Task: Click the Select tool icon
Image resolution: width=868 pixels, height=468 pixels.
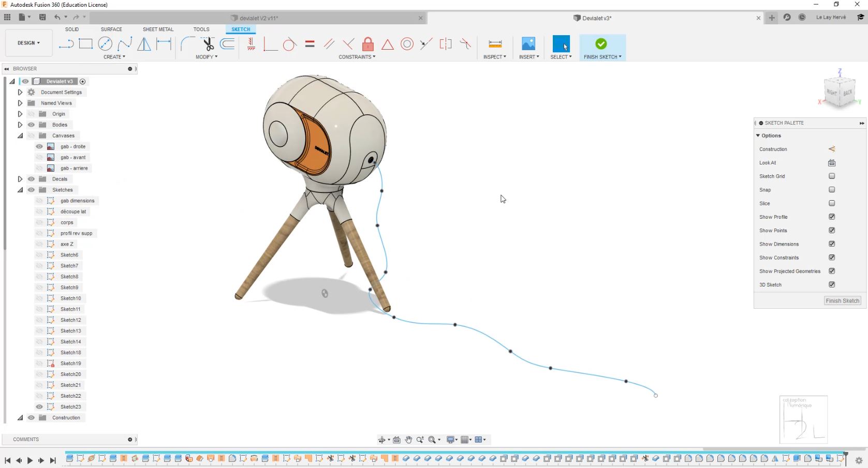Action: pyautogui.click(x=561, y=44)
